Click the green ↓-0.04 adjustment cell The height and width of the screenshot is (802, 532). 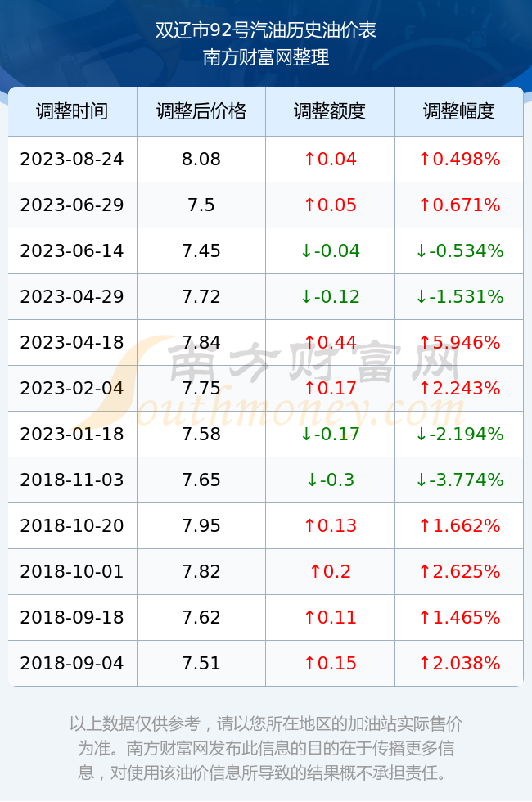pos(330,250)
